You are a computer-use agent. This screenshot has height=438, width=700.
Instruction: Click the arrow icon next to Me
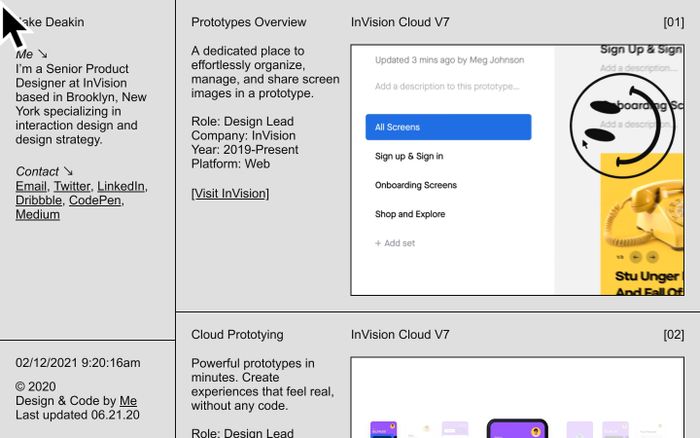[42, 54]
